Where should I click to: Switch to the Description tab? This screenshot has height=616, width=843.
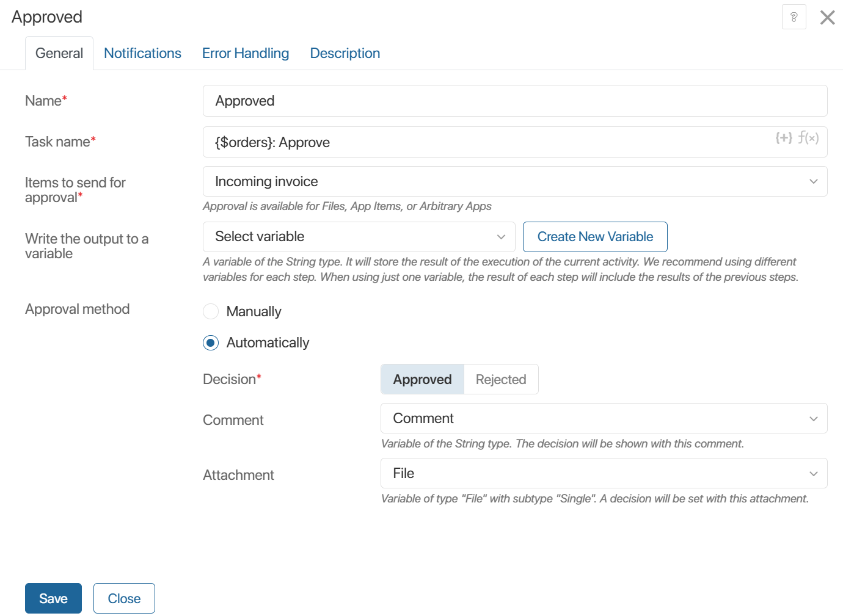click(345, 53)
